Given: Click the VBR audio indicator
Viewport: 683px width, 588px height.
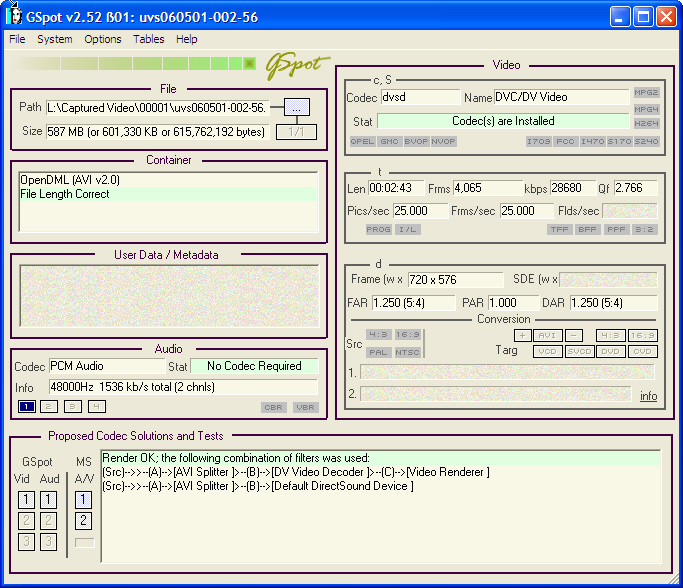Looking at the screenshot, I should [x=305, y=407].
